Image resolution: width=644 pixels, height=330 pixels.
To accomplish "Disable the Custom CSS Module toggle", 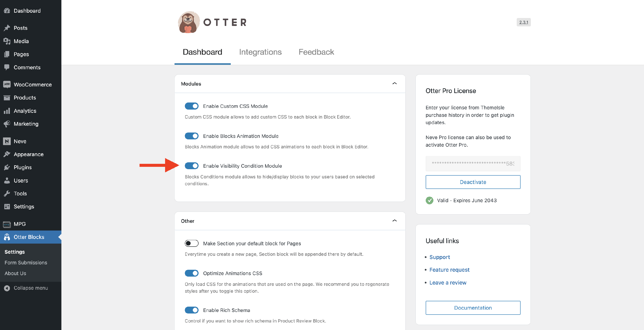I will pyautogui.click(x=191, y=106).
